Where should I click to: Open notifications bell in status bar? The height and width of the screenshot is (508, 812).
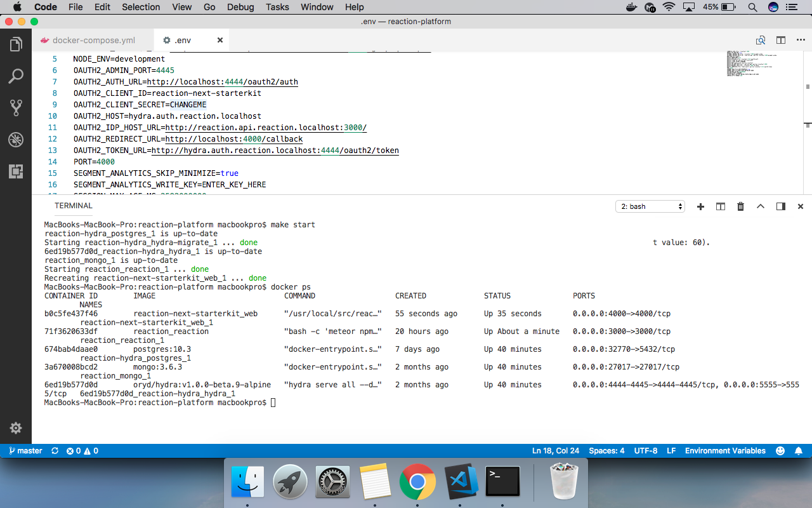[x=799, y=451]
